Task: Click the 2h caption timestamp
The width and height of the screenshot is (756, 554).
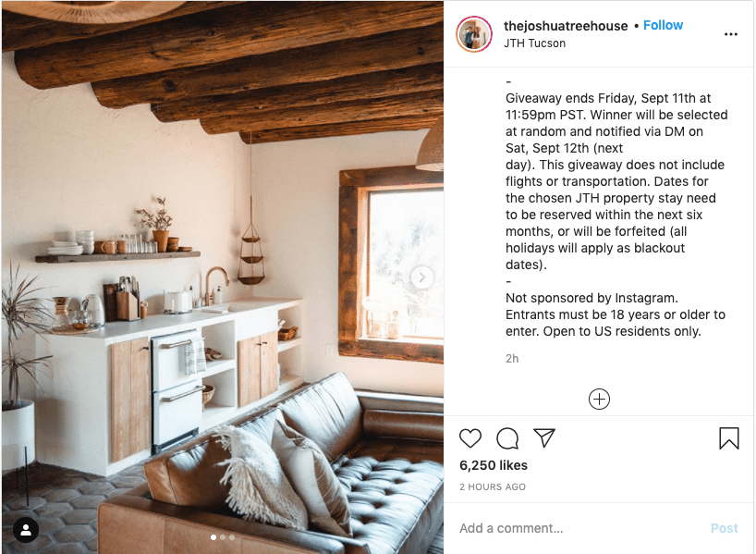Action: [512, 359]
